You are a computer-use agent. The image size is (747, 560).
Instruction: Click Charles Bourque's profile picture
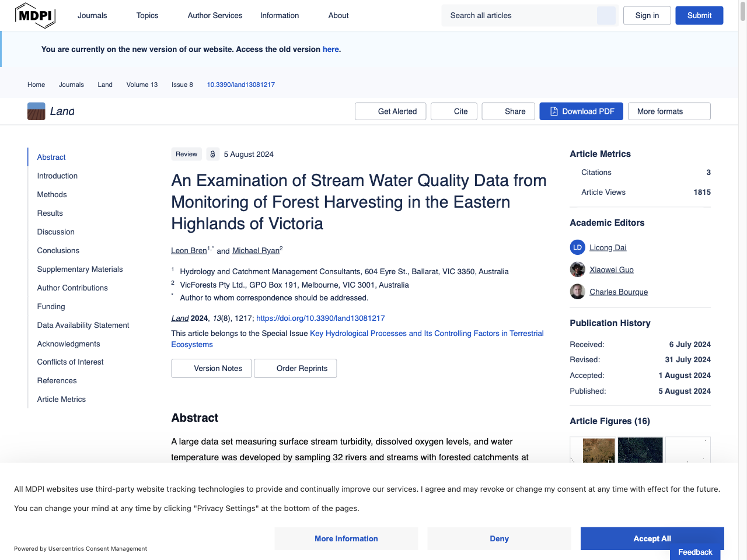click(577, 291)
